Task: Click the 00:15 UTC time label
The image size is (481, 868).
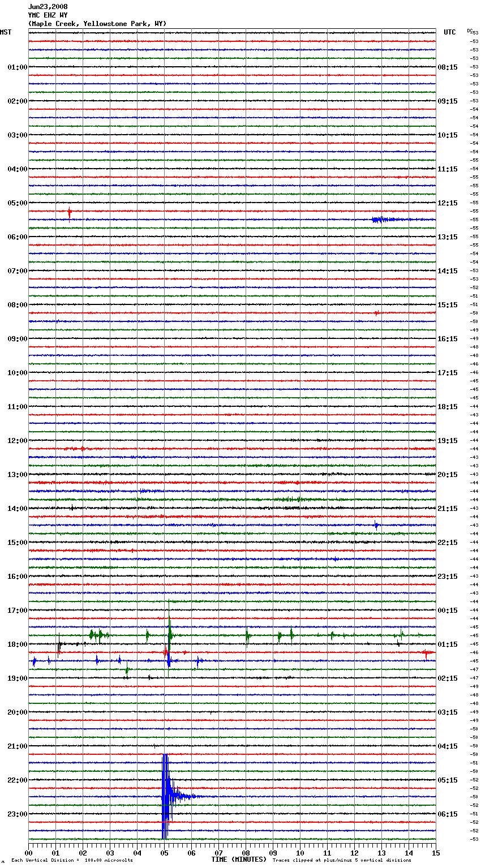Action: [448, 611]
